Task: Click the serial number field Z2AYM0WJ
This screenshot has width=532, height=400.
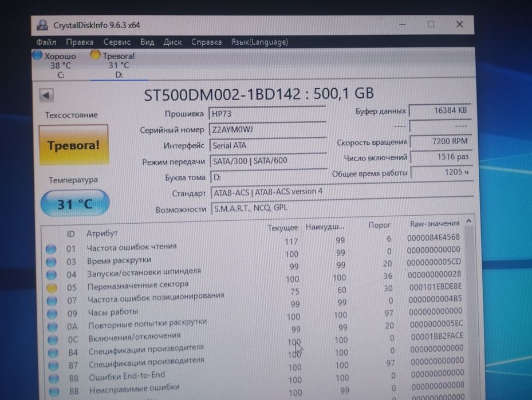Action: point(267,129)
